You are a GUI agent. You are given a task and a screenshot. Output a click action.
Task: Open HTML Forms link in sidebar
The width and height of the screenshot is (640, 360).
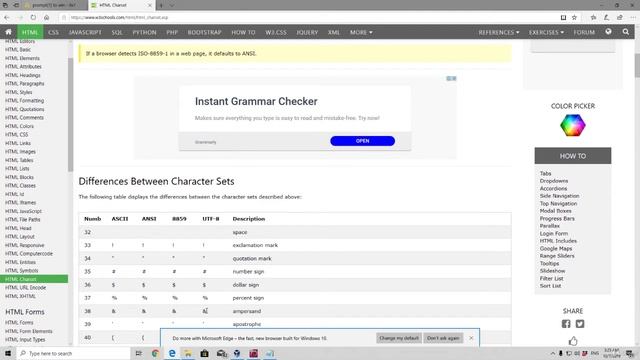tap(19, 322)
